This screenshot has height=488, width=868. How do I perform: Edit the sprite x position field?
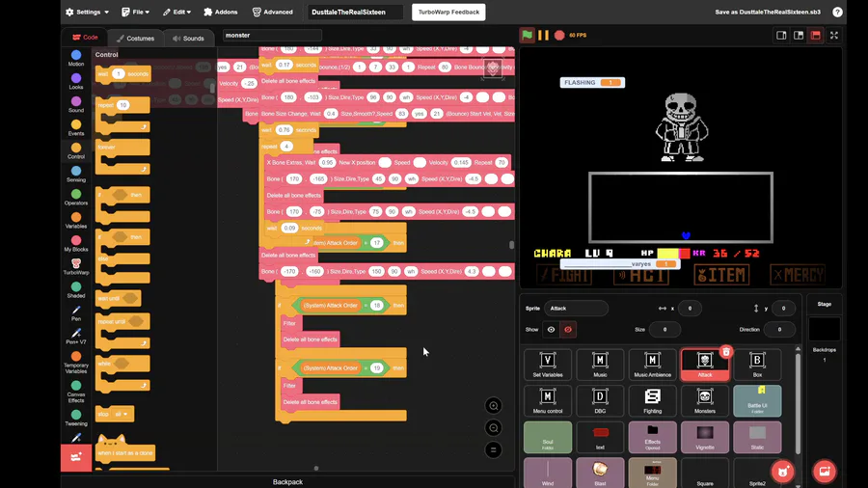(690, 309)
